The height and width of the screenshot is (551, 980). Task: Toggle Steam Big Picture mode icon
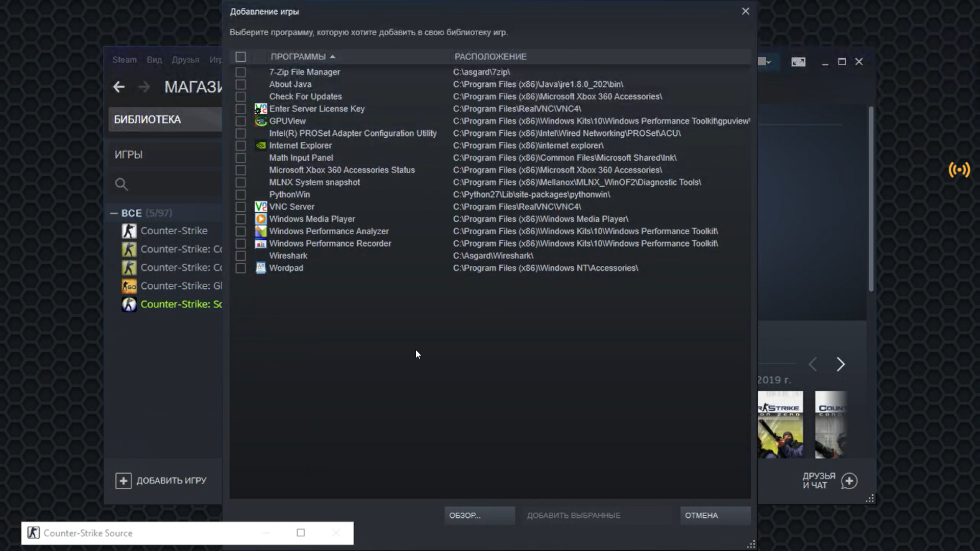tap(798, 62)
